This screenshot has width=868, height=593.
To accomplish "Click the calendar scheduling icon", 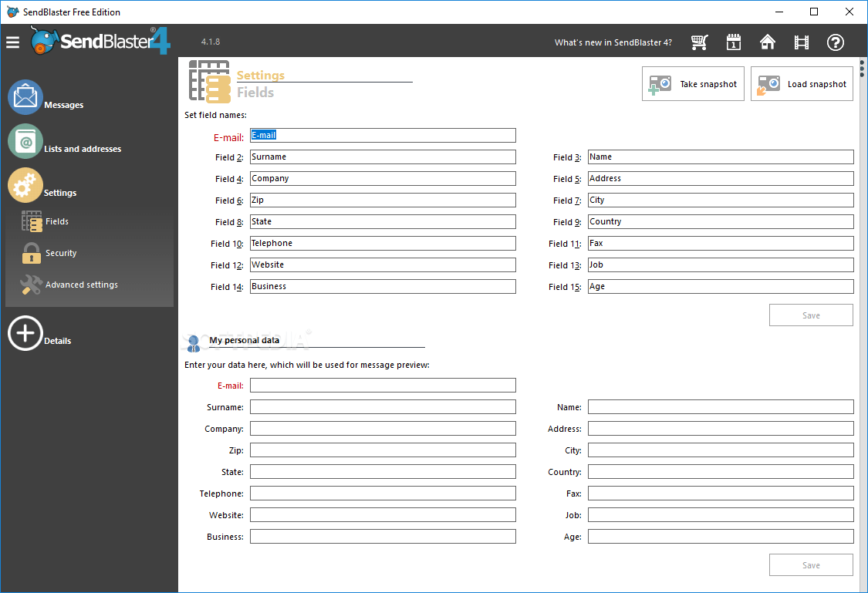I will [733, 42].
